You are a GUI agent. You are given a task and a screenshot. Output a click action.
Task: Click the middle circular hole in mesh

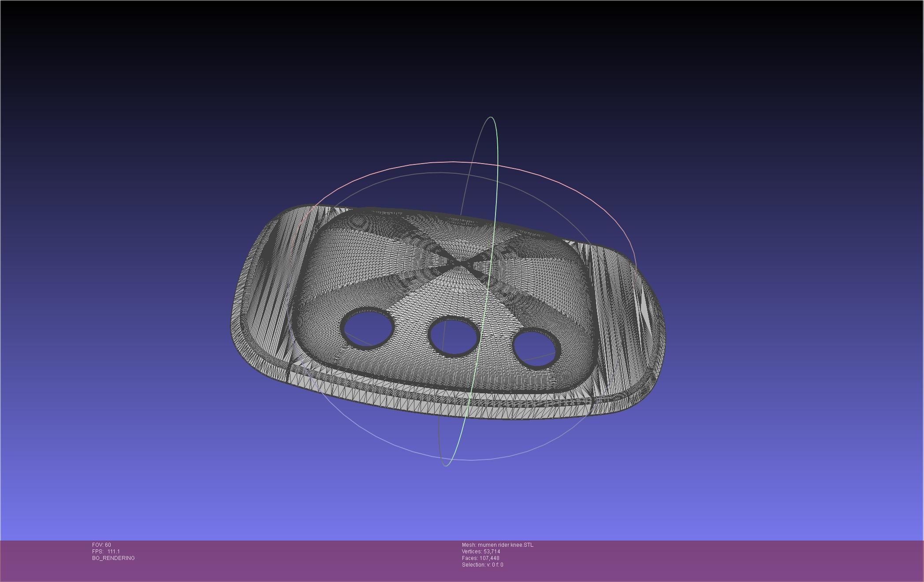tap(453, 336)
